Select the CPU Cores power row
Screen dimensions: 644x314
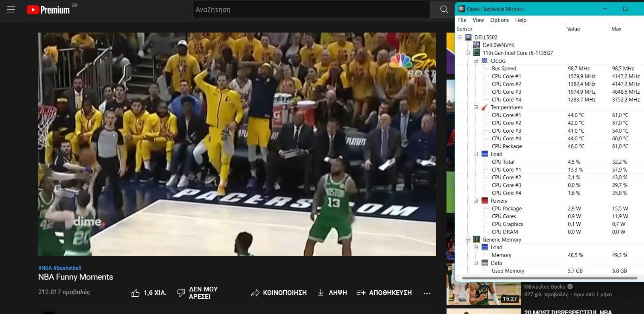pyautogui.click(x=549, y=216)
